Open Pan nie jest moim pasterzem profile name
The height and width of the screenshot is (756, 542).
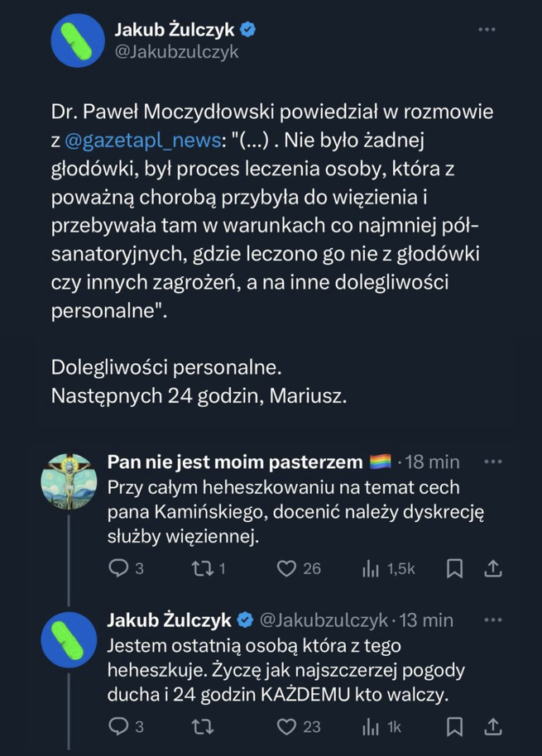click(235, 462)
